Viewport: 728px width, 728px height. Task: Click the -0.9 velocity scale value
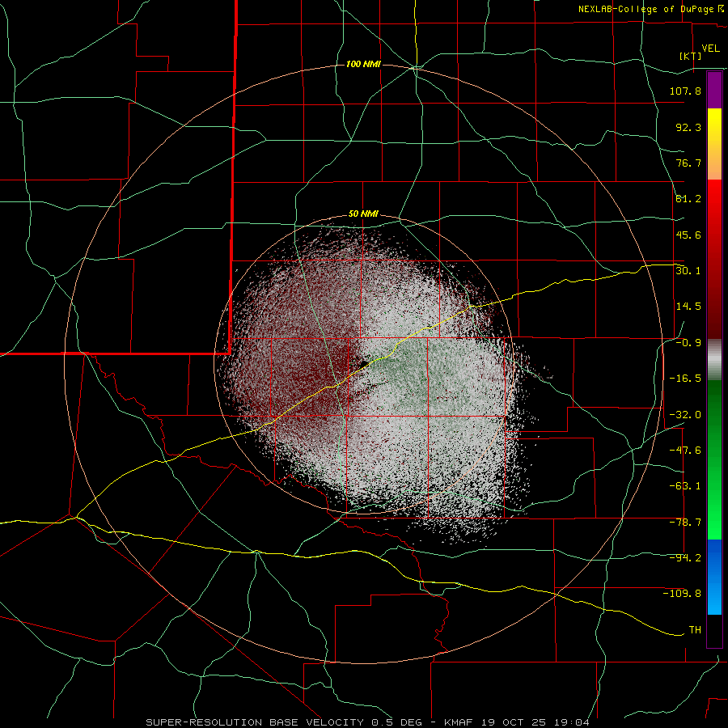pos(688,343)
